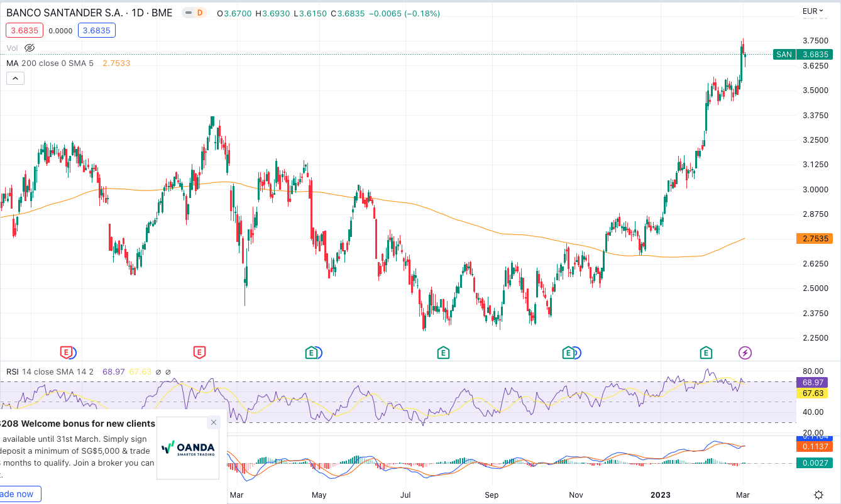
Task: Close the OANDA welcome bonus ad
Action: 214,422
